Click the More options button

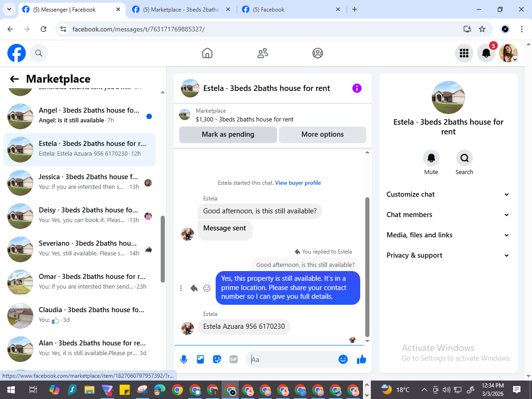pos(322,134)
